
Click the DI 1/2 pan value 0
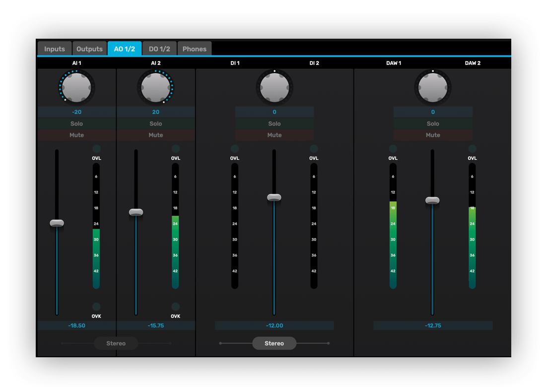click(x=274, y=112)
